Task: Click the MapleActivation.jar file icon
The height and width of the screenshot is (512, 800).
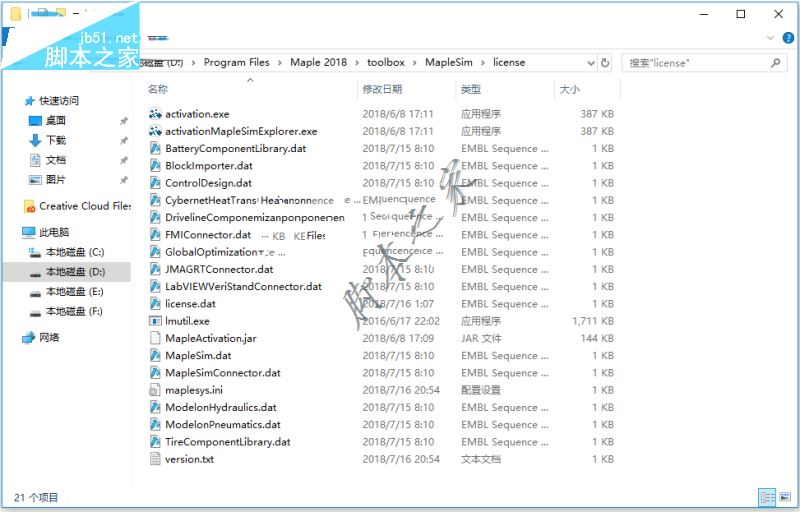Action: click(155, 338)
